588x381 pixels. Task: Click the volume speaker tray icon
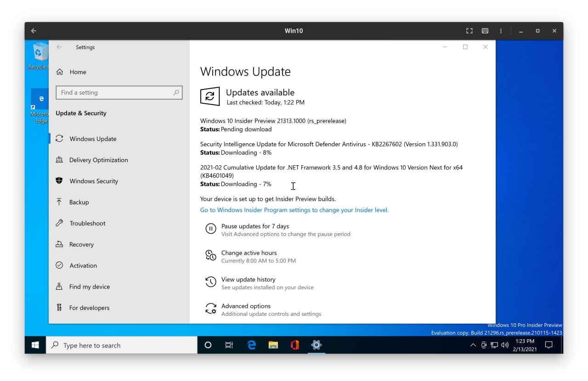pyautogui.click(x=505, y=345)
